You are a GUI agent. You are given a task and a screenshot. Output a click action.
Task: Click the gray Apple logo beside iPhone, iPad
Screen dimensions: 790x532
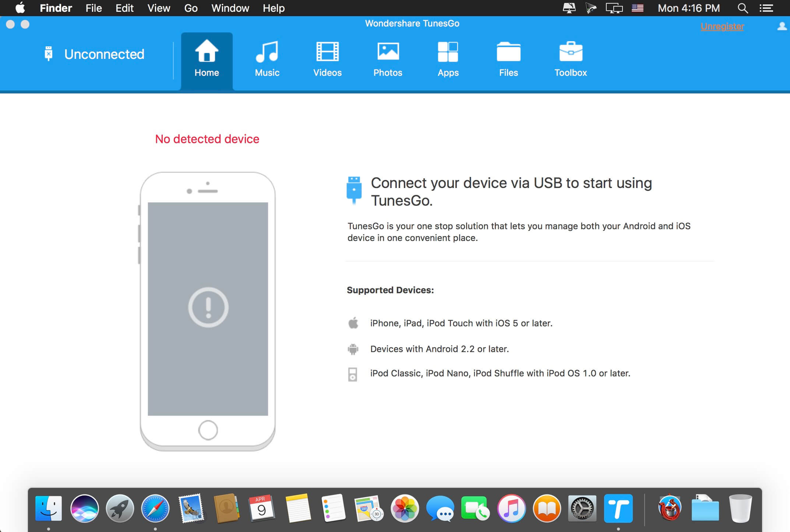[353, 323]
